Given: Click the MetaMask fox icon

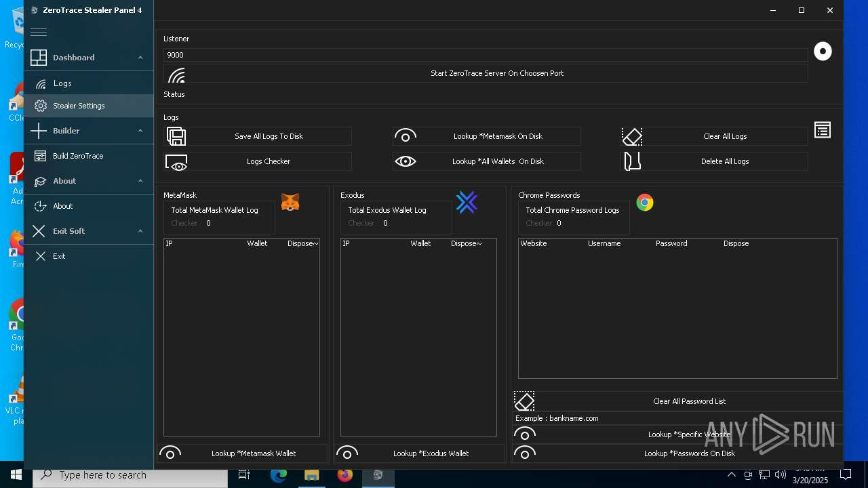Looking at the screenshot, I should pos(290,202).
